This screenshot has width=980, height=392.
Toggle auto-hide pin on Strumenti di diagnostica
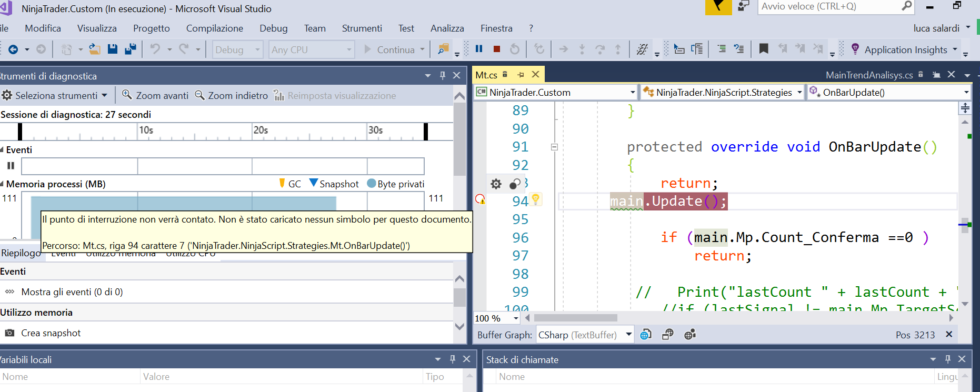pos(443,75)
